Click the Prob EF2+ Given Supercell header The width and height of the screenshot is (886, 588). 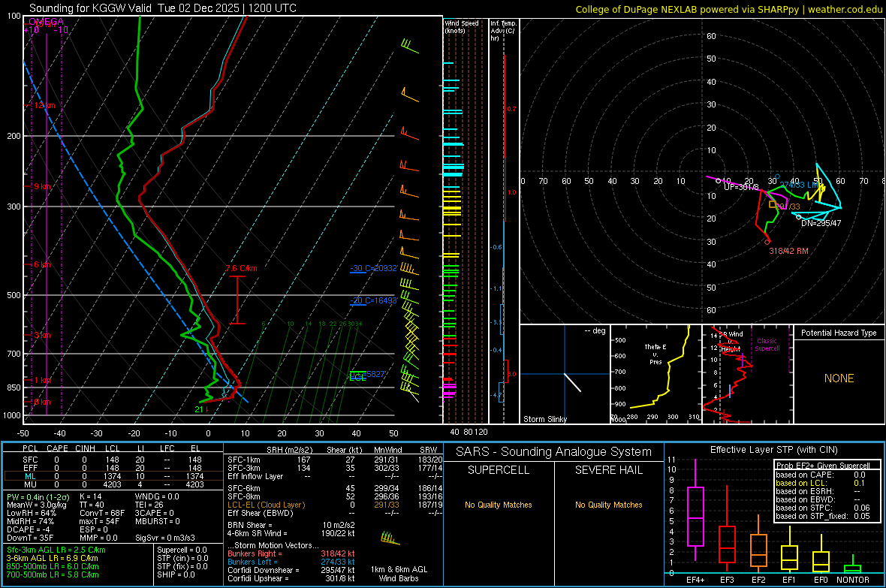click(823, 466)
